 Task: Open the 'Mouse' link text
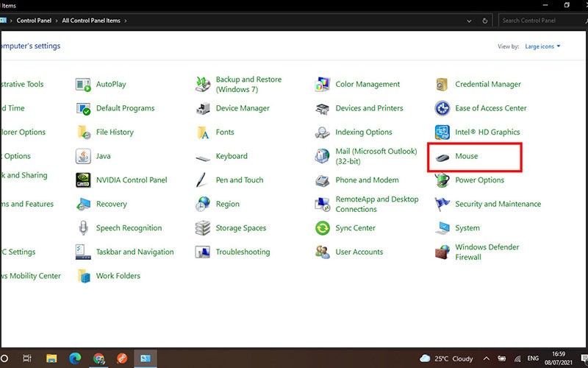click(467, 156)
